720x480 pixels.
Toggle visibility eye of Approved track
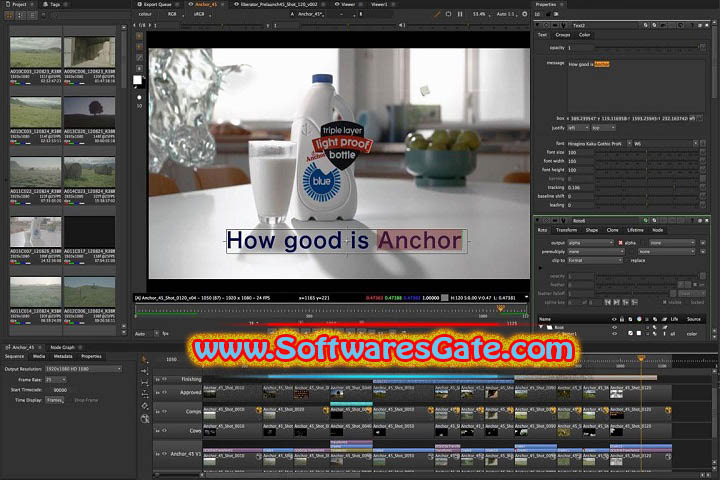164,392
